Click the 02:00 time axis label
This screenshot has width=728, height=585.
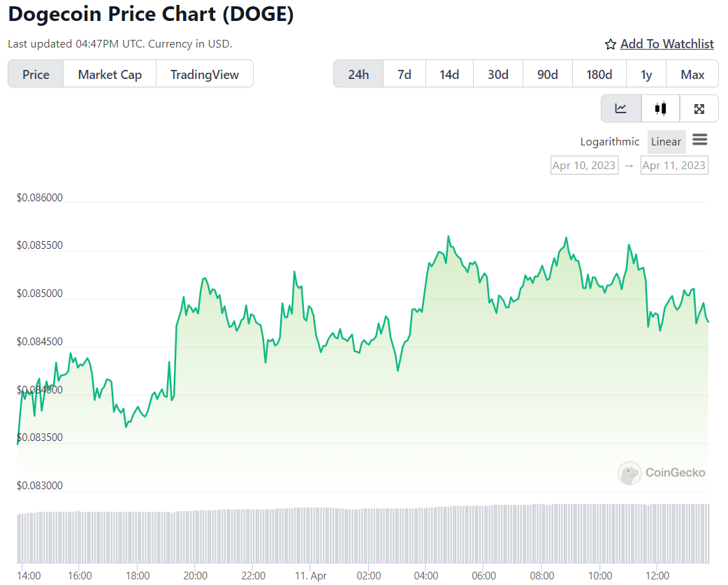click(x=369, y=576)
